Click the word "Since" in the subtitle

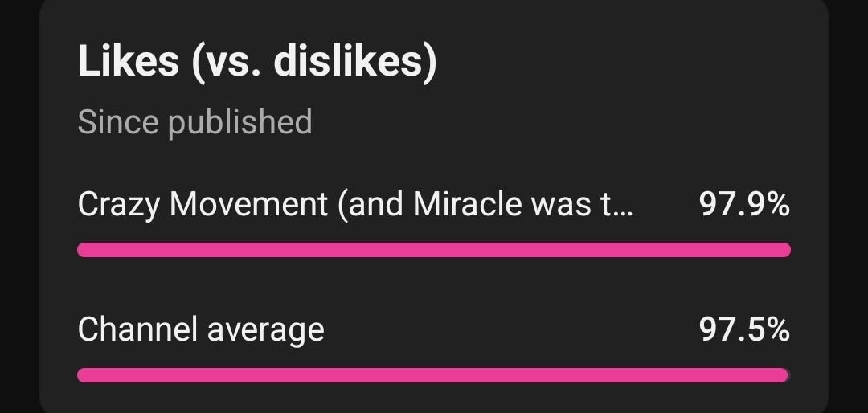pyautogui.click(x=118, y=122)
